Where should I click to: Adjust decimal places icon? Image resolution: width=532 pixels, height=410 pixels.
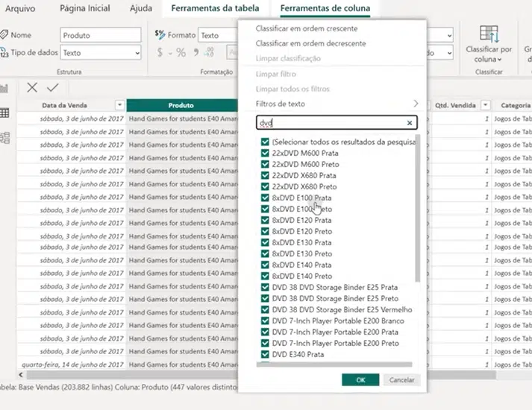click(x=209, y=52)
